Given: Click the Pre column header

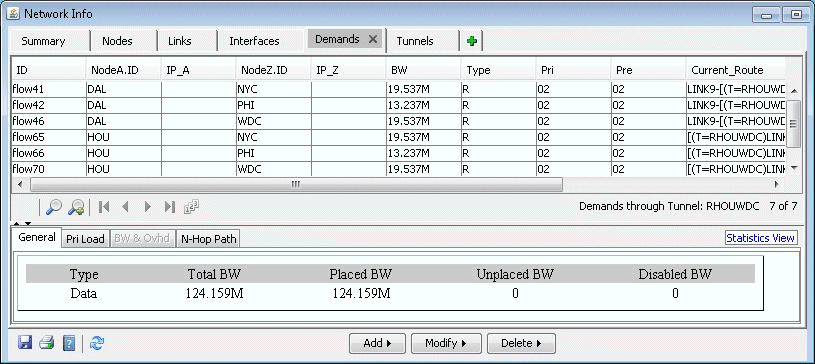Looking at the screenshot, I should click(x=648, y=70).
